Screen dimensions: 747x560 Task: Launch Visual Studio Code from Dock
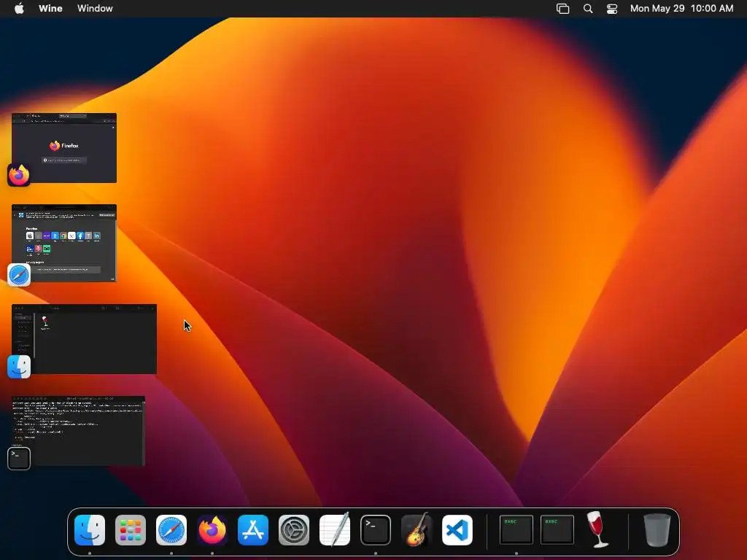click(x=457, y=530)
